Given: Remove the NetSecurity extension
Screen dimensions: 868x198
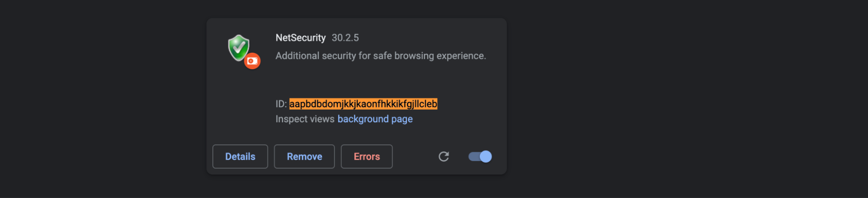Looking at the screenshot, I should (304, 157).
